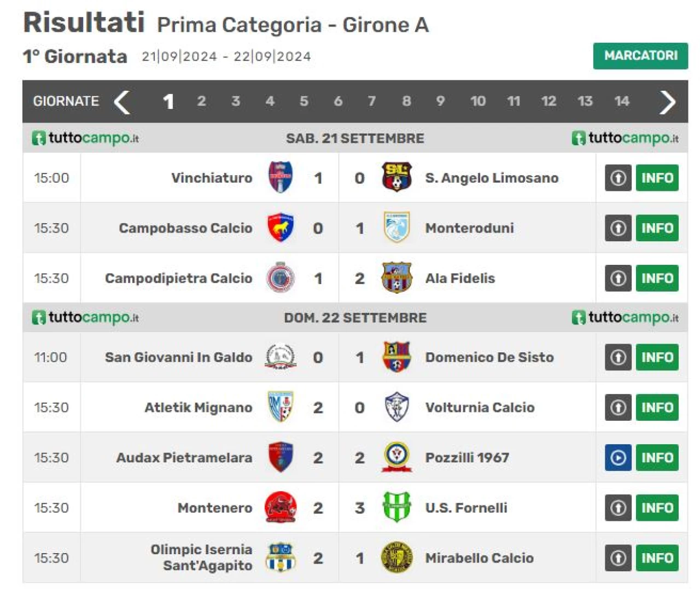Open the Monteroduni club crest
This screenshot has height=598, width=700.
click(396, 228)
